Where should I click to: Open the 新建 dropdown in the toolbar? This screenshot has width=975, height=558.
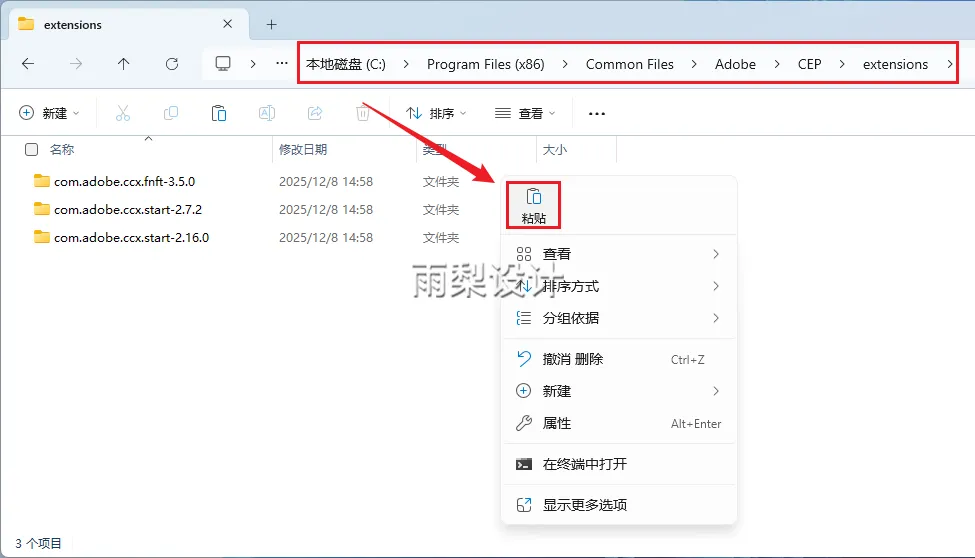point(49,113)
